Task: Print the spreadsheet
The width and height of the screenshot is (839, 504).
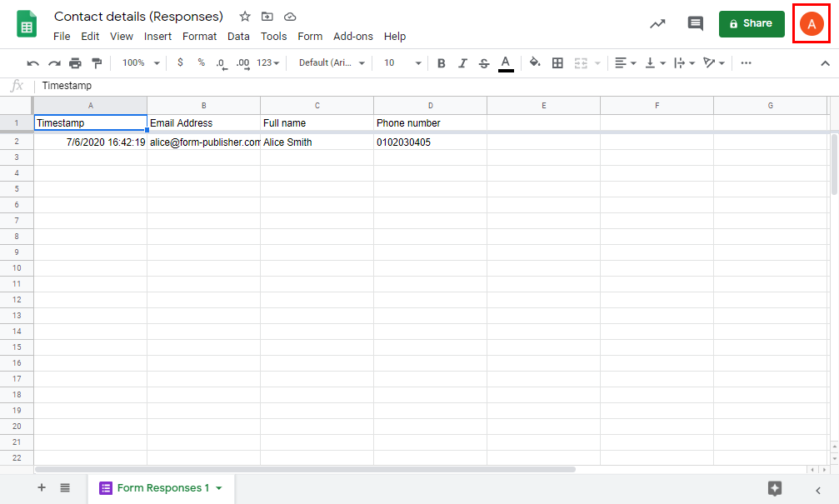Action: [76, 63]
